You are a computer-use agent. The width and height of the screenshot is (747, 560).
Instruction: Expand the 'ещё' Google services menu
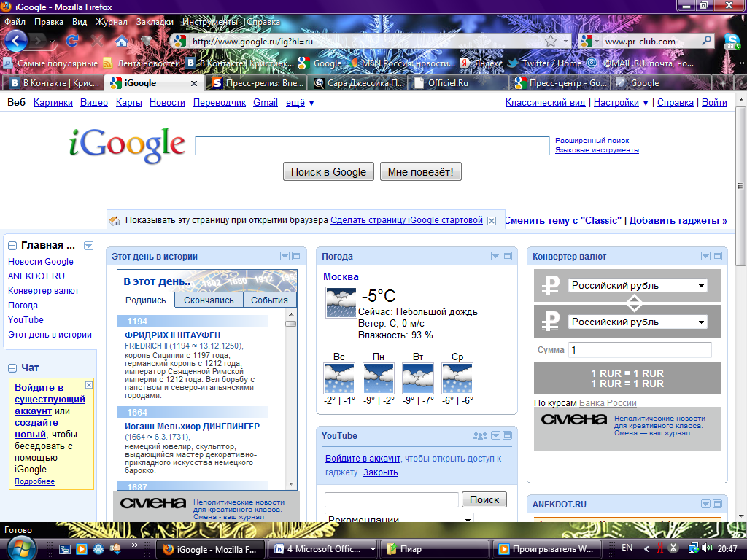tap(300, 103)
